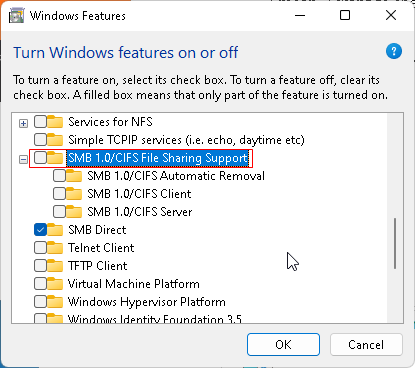Select the Windows Hypervisor Platform label
Screen dimensions: 415x368
point(147,302)
